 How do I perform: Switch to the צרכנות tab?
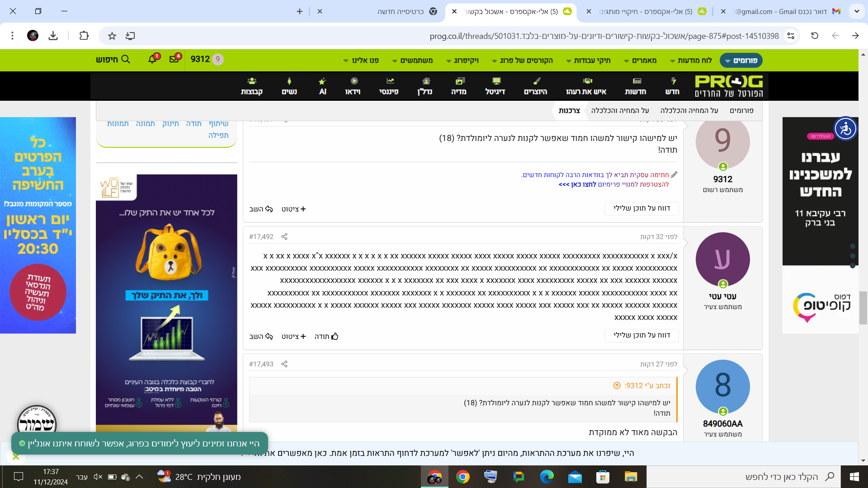(x=570, y=110)
